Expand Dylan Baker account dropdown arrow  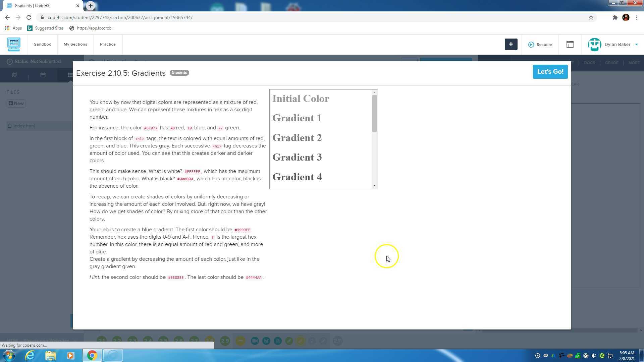coord(636,44)
